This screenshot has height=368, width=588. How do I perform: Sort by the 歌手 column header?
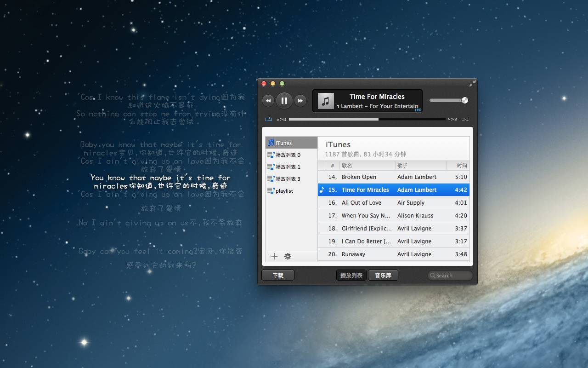(x=421, y=166)
